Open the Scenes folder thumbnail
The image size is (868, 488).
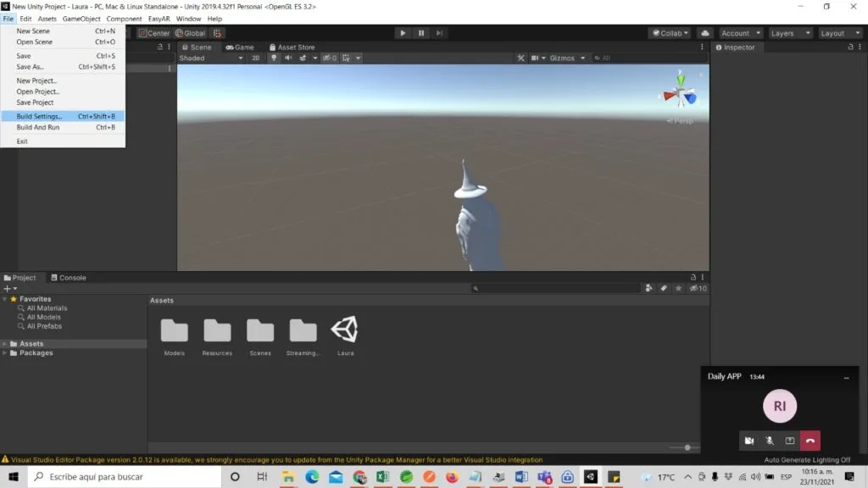(260, 330)
